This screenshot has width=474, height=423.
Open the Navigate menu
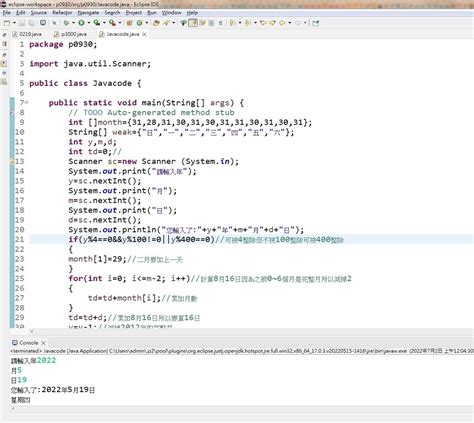pos(88,13)
